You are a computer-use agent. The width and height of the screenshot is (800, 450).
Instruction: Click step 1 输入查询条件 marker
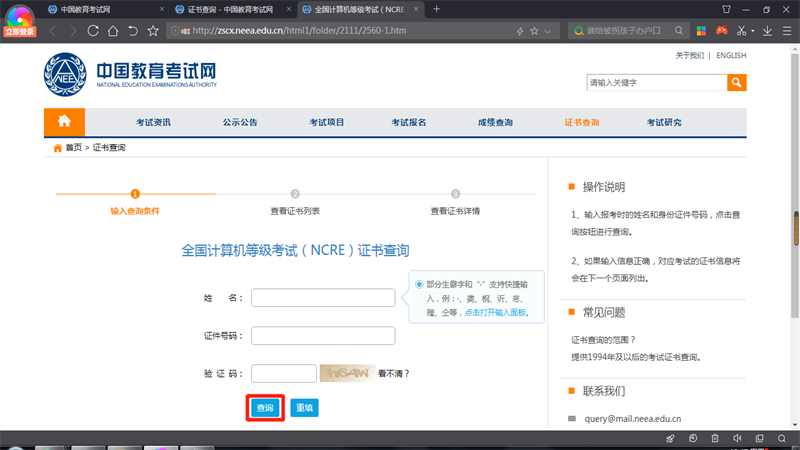pyautogui.click(x=135, y=194)
